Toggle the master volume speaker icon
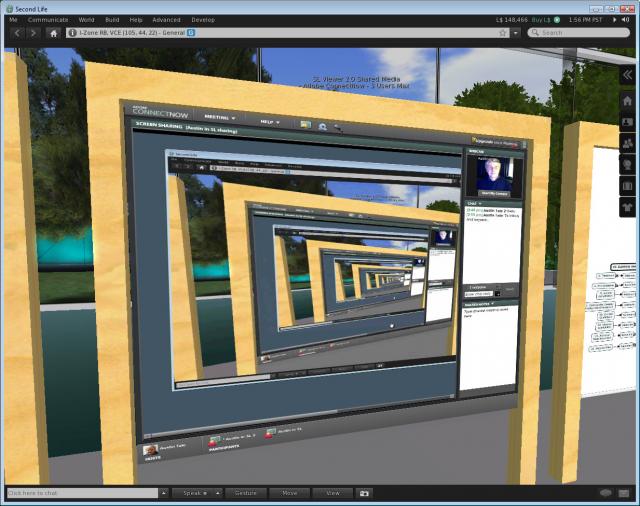The image size is (640, 506). click(625, 20)
